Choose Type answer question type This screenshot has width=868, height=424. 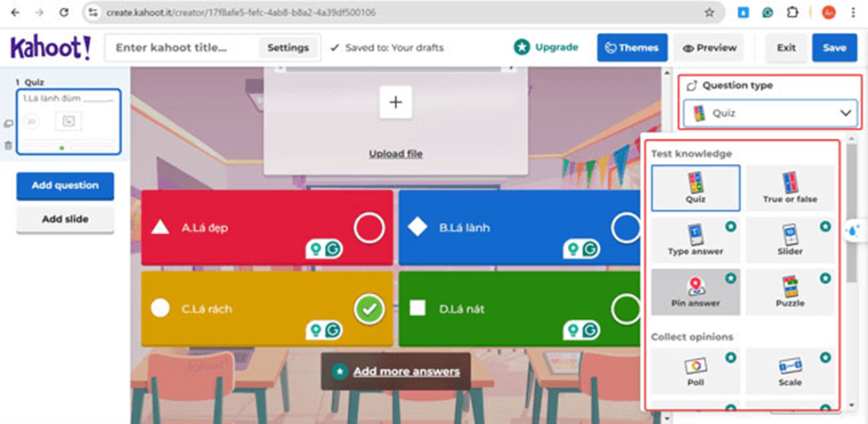click(695, 240)
